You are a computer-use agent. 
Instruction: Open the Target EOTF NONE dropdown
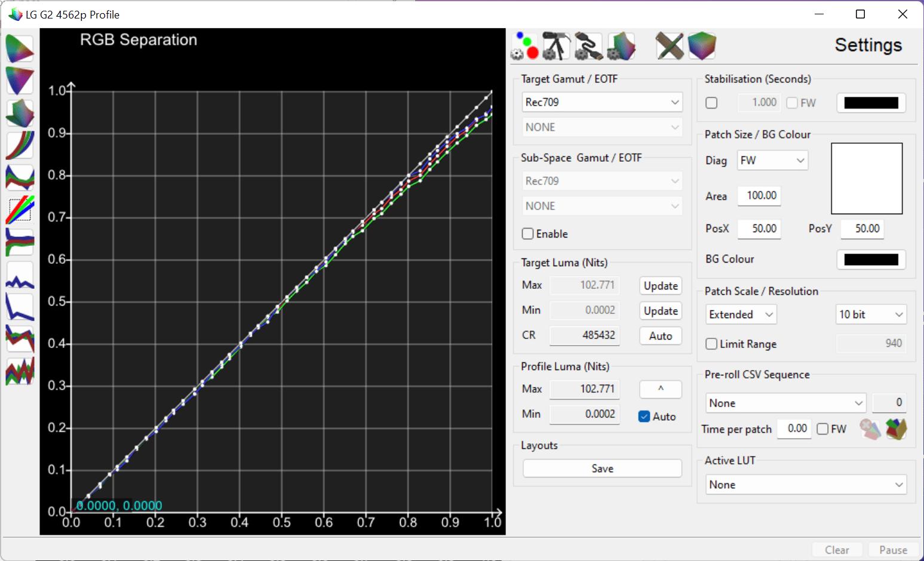pos(602,127)
